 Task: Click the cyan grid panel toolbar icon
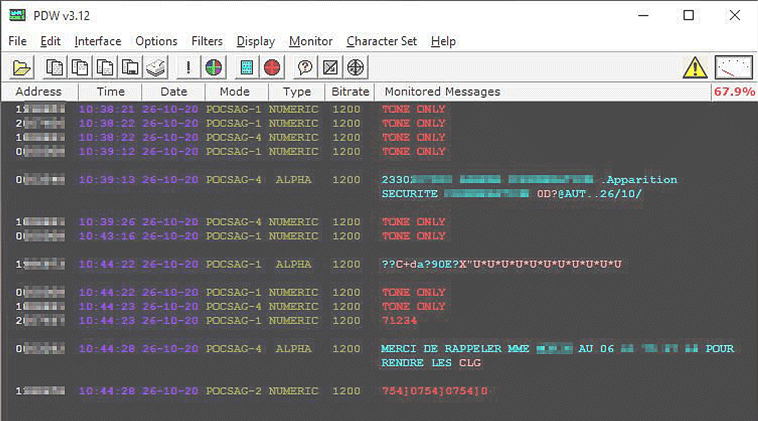click(247, 67)
